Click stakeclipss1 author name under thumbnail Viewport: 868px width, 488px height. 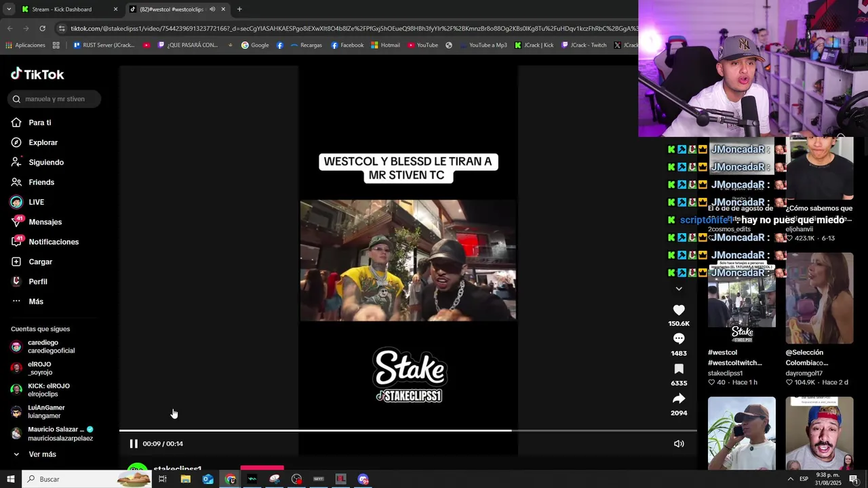pos(725,373)
